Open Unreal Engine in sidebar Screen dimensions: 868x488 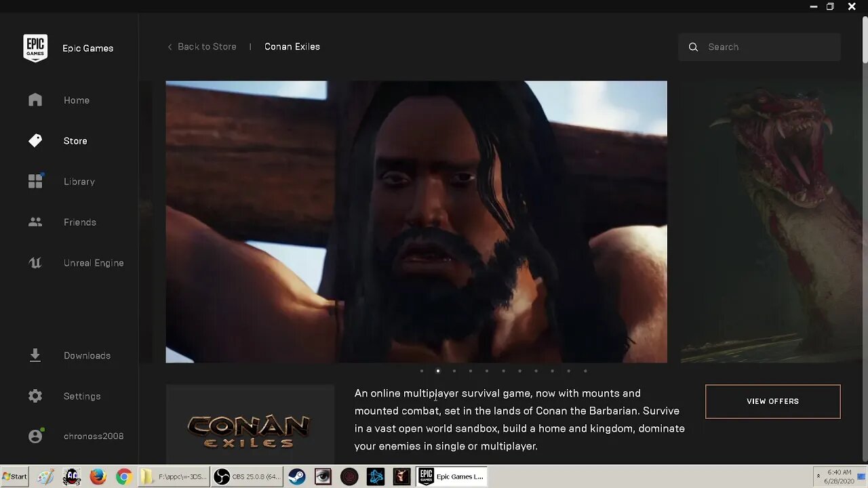point(94,263)
